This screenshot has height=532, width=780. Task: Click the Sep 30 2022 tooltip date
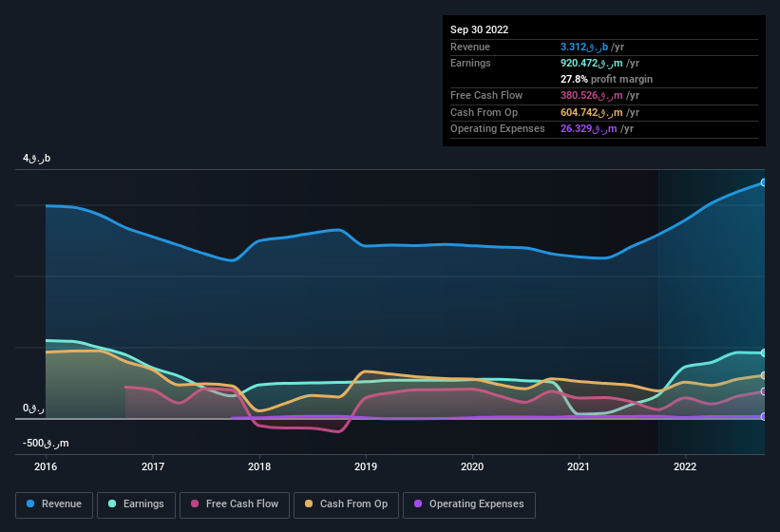coord(479,29)
